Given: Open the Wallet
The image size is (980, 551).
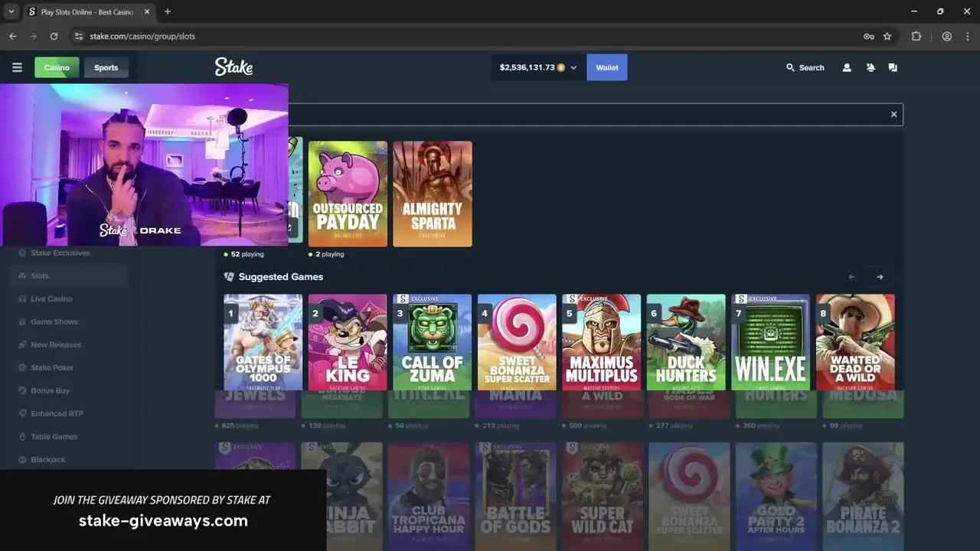Looking at the screenshot, I should tap(606, 67).
